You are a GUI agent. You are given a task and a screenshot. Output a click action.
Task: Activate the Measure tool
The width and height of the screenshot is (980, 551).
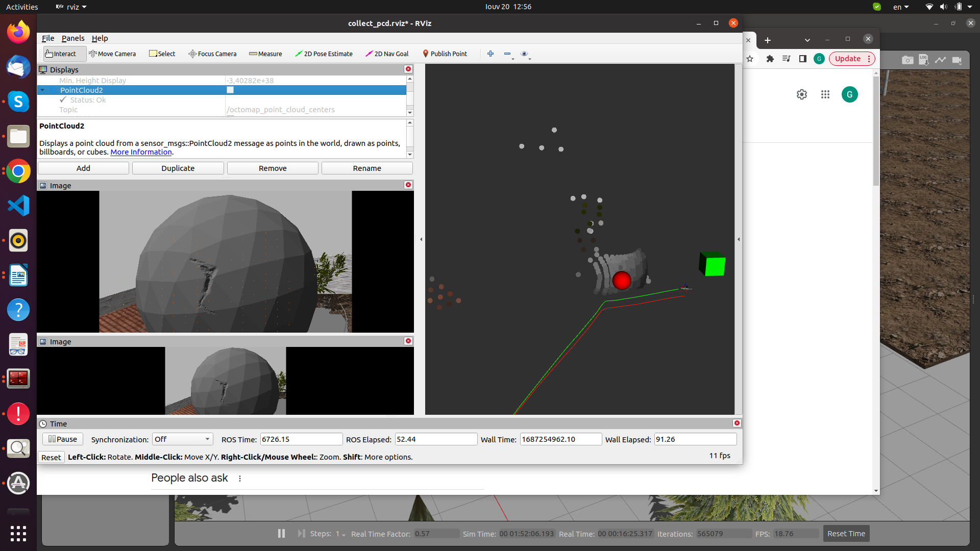tap(265, 54)
